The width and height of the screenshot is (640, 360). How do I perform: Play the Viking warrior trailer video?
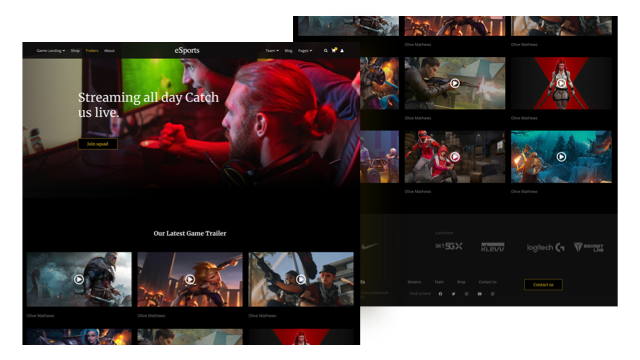[x=79, y=279]
